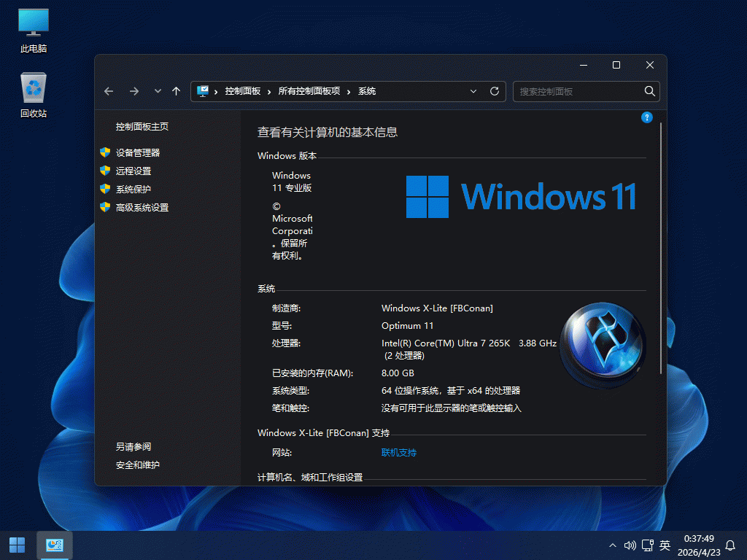Select the "Optimum 11" model value
Screen dimensions: 747x560
click(x=408, y=326)
